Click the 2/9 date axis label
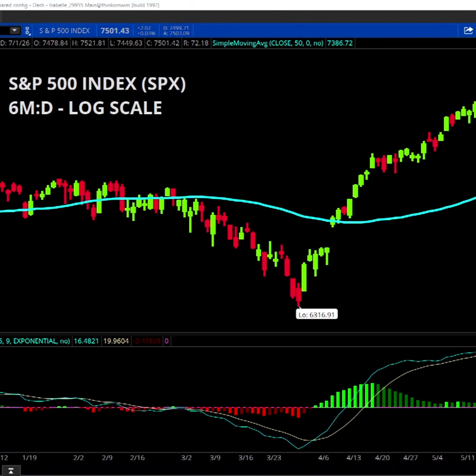Screen dimensions: 476x476 click(107, 458)
